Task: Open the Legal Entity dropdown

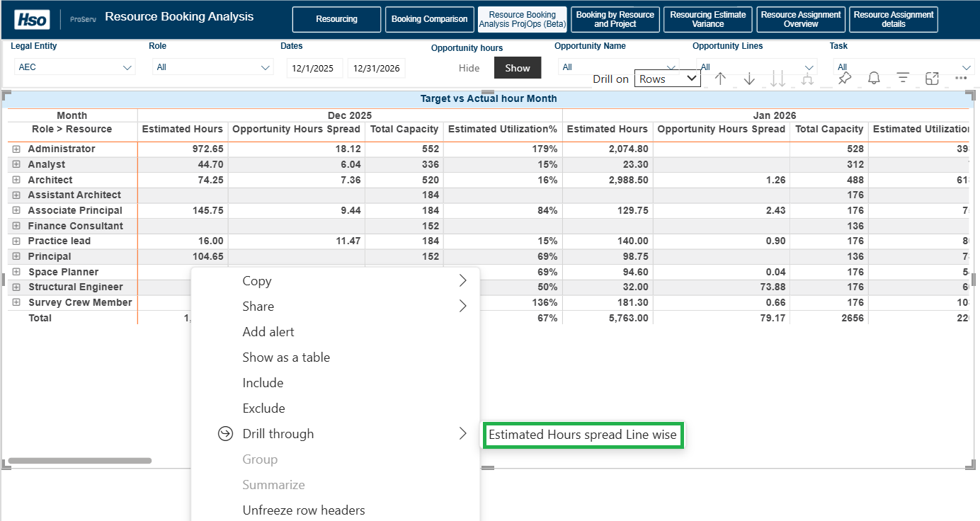Action: click(x=74, y=68)
